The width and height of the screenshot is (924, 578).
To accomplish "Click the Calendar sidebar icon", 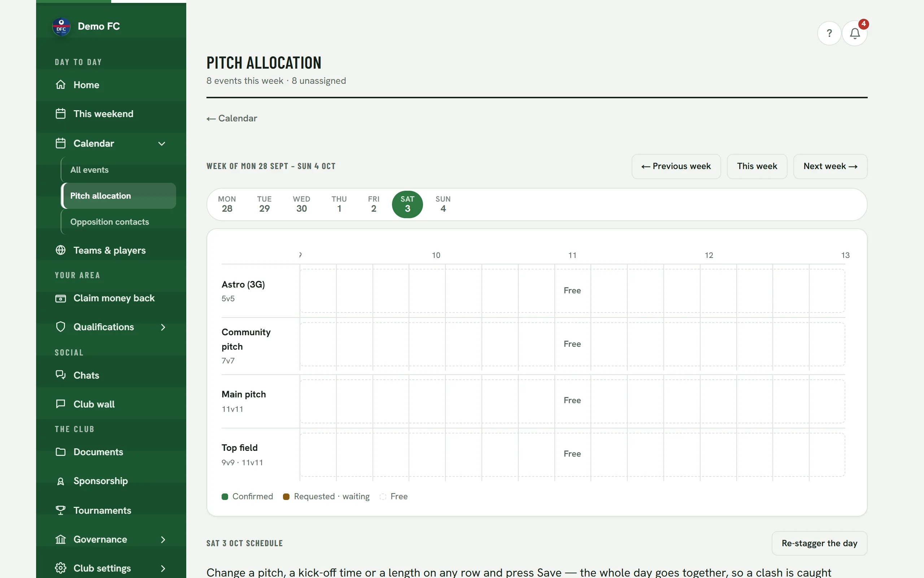I will [x=61, y=143].
